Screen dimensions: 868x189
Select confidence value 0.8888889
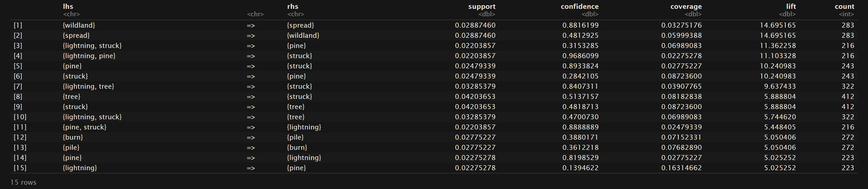coord(580,127)
